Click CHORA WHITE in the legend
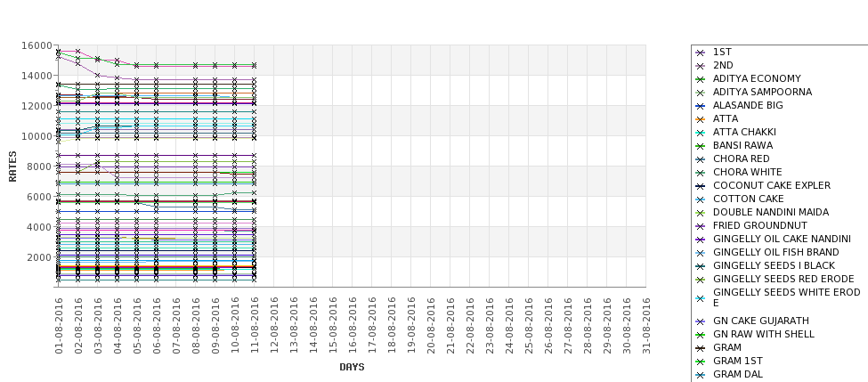Viewport: 868px width, 382px height. pyautogui.click(x=747, y=172)
